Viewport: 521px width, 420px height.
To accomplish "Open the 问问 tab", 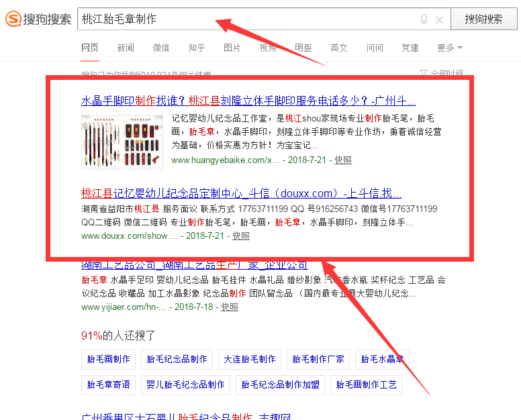I will (375, 48).
